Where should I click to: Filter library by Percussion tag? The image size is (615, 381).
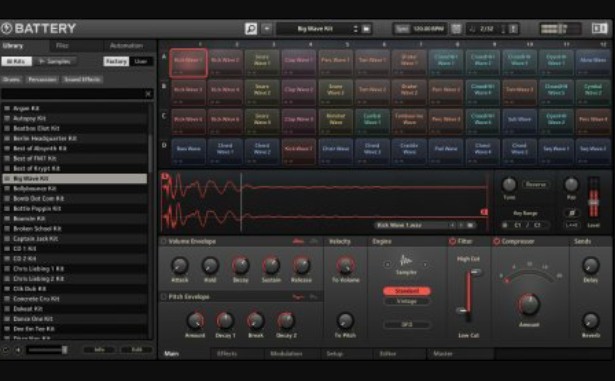click(42, 79)
